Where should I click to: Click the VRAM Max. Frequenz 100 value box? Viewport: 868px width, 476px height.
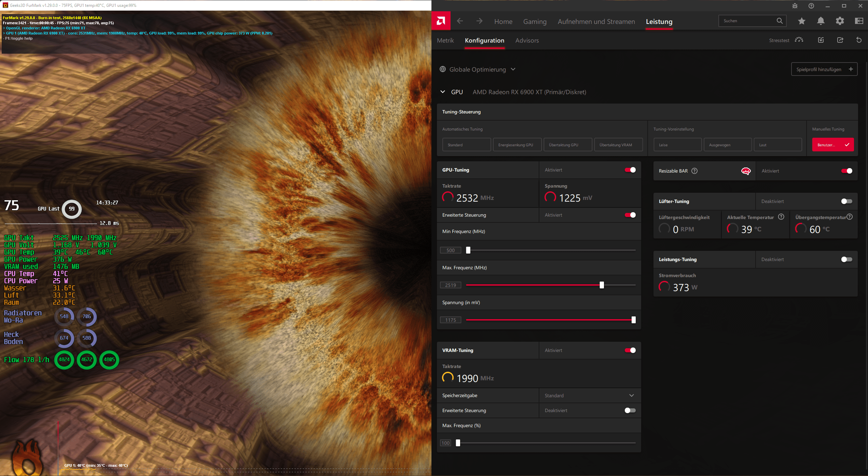click(x=445, y=443)
